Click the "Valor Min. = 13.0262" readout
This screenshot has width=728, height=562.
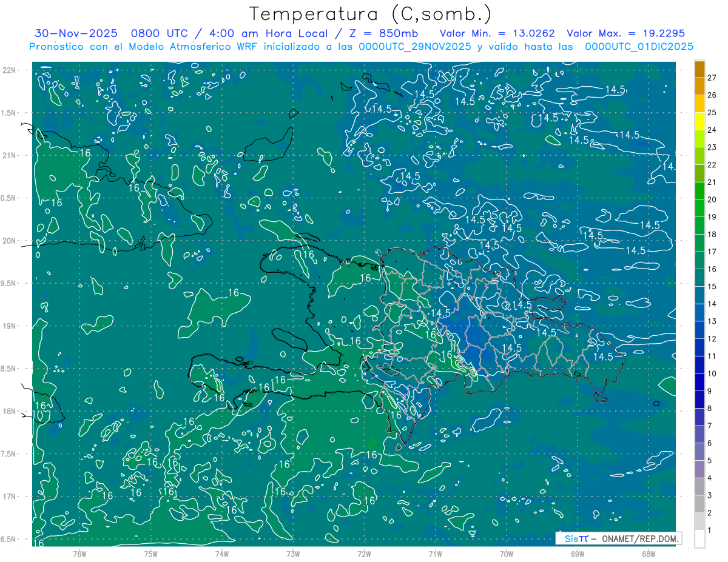click(497, 33)
